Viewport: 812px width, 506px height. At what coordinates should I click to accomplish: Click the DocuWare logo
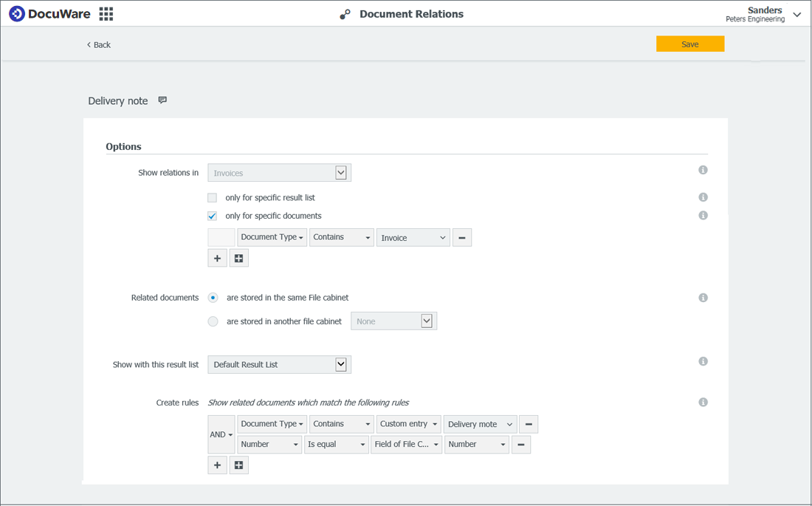[49, 14]
